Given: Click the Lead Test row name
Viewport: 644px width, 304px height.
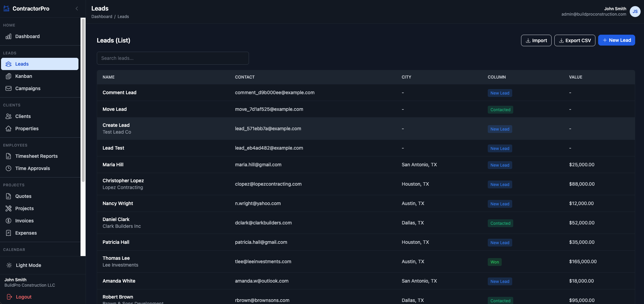Looking at the screenshot, I should pyautogui.click(x=113, y=148).
